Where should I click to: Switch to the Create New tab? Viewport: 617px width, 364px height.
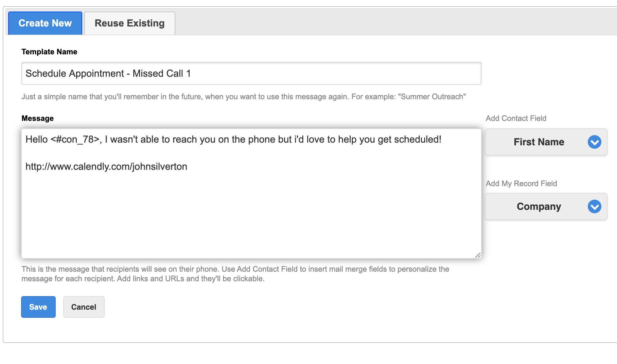45,23
